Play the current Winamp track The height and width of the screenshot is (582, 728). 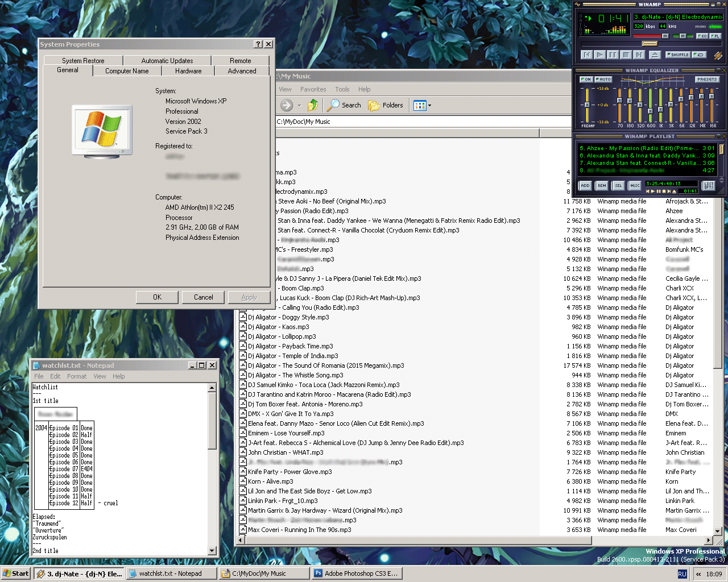tap(600, 55)
